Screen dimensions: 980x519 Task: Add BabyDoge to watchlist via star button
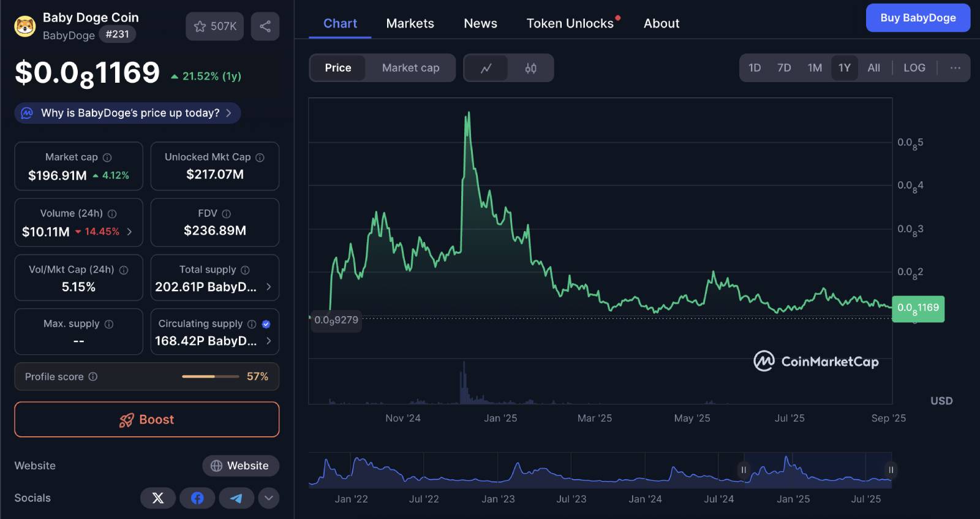(x=215, y=26)
